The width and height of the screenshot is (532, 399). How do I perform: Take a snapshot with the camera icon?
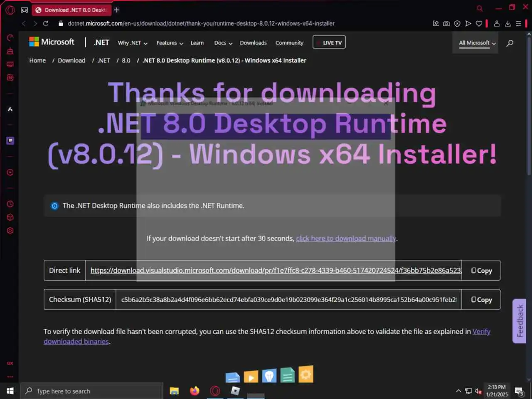[446, 24]
